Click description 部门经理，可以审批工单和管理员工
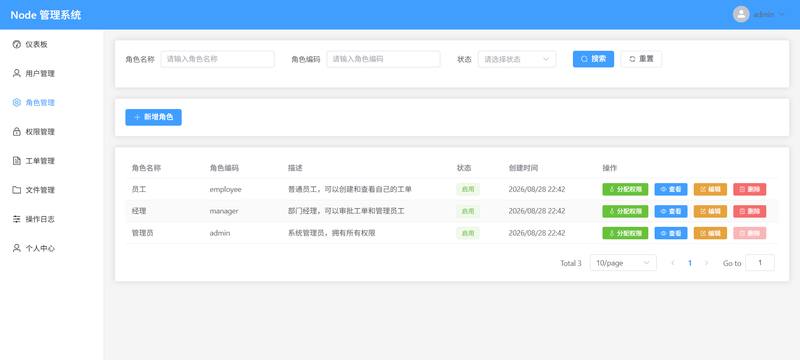This screenshot has height=360, width=800. click(x=346, y=211)
